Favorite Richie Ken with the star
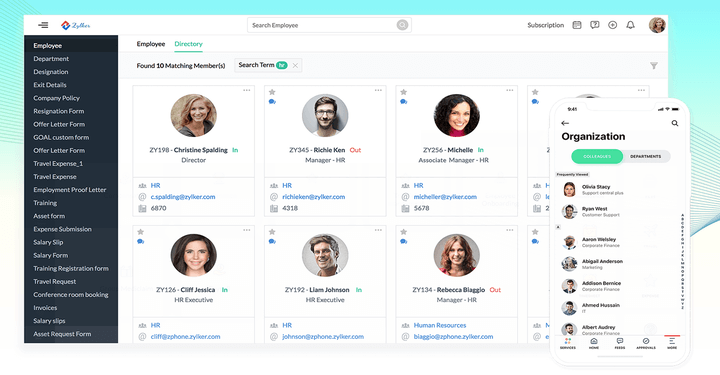 tap(272, 92)
